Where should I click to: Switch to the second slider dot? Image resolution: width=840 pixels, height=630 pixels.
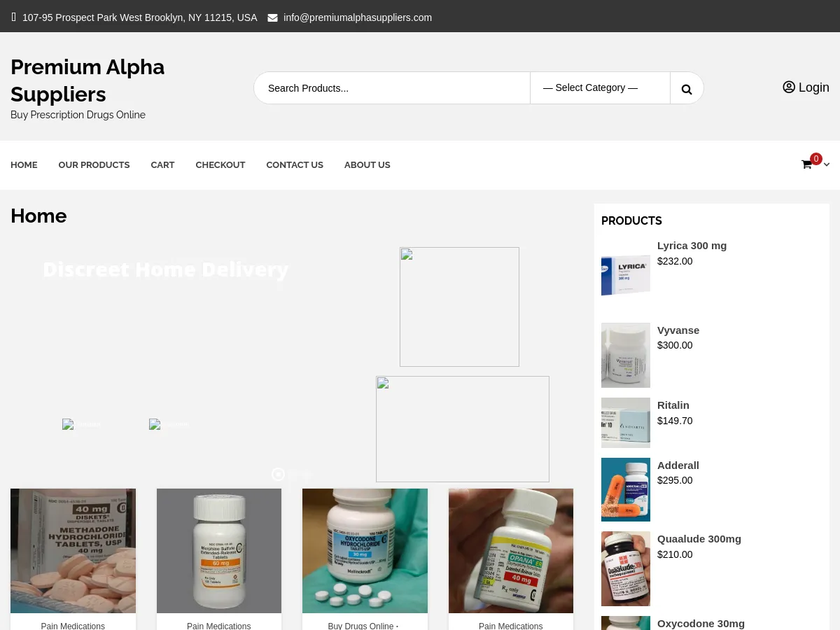[x=306, y=475]
